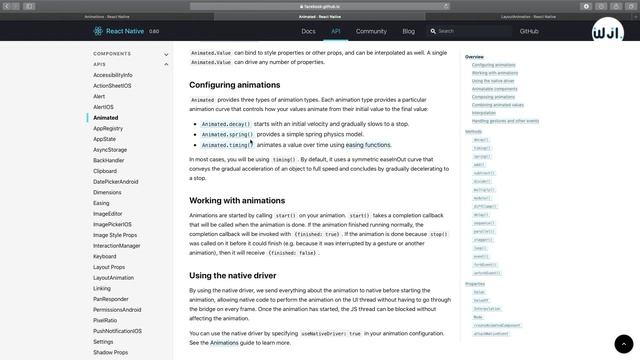This screenshot has width=640, height=360.
Task: Follow the Animated.spring() link
Action: click(x=227, y=134)
